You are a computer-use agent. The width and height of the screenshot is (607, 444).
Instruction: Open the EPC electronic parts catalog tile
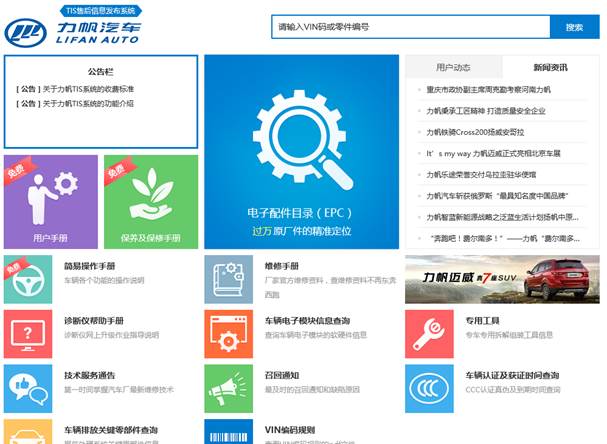(x=301, y=152)
